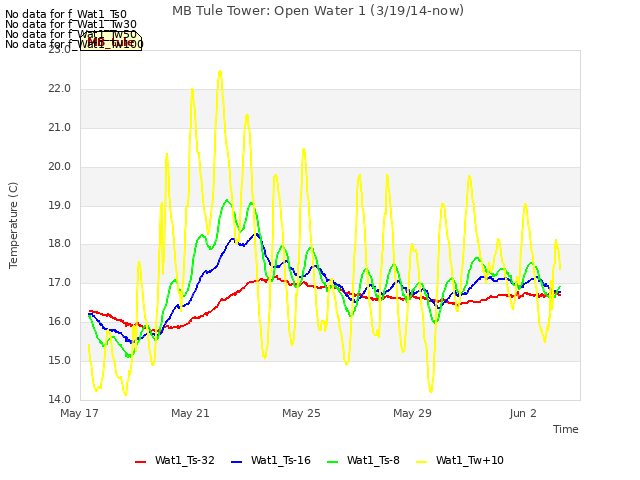Image resolution: width=640 pixels, height=480 pixels.
Task: Click the MB_tule annotation box
Action: point(111,42)
